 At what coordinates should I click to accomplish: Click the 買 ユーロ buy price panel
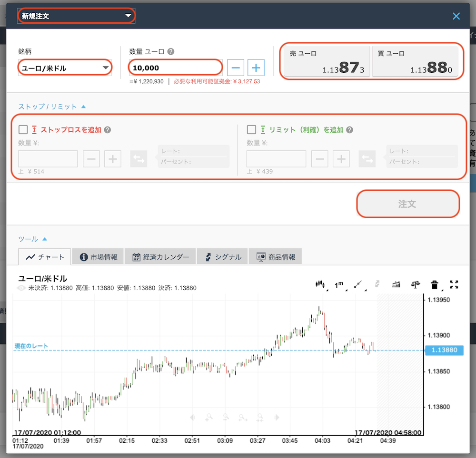click(417, 61)
